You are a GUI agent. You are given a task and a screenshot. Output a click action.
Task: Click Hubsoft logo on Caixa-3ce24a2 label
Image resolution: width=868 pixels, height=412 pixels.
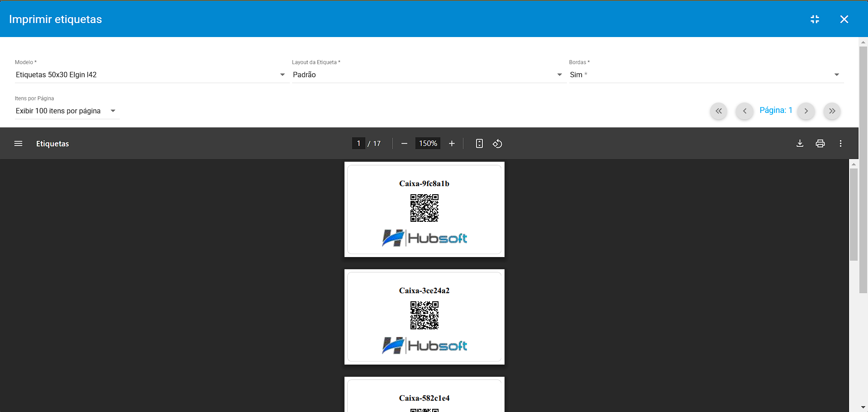pyautogui.click(x=424, y=346)
